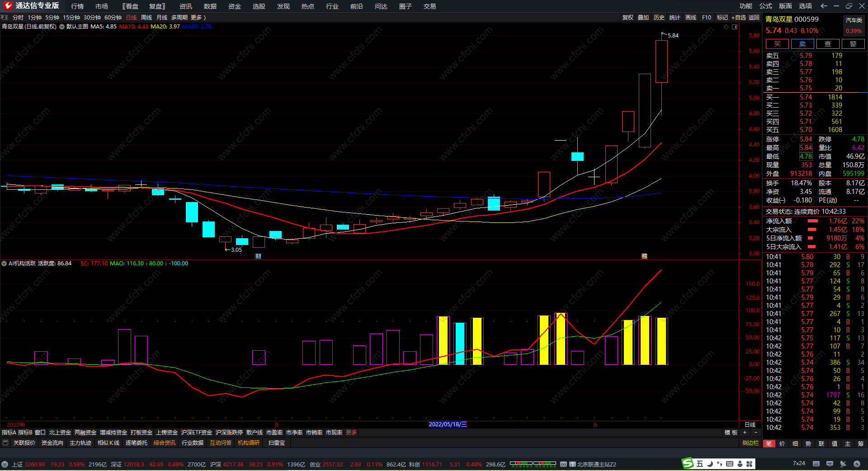Image resolution: width=868 pixels, height=471 pixels.
Task: Open the 市场 menu
Action: click(x=102, y=6)
